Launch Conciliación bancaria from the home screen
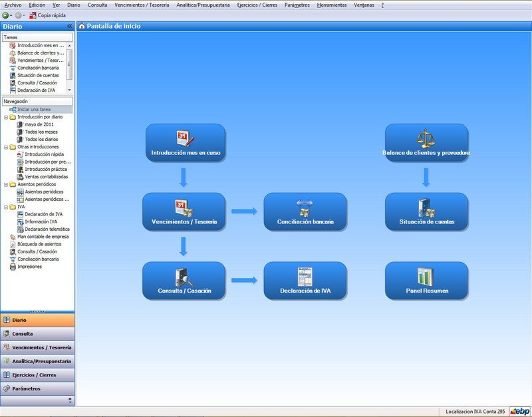The width and height of the screenshot is (532, 417). click(305, 212)
